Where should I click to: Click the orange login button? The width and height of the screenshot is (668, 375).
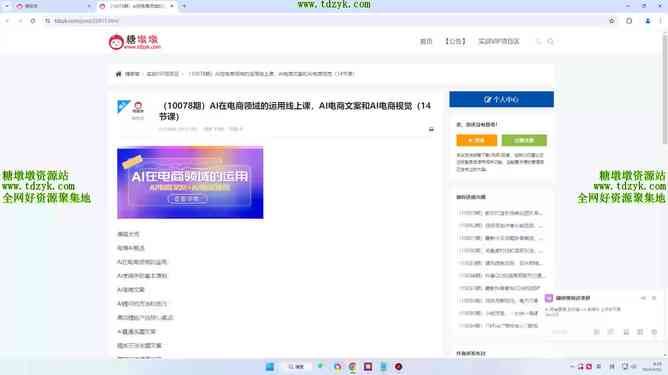coord(476,140)
